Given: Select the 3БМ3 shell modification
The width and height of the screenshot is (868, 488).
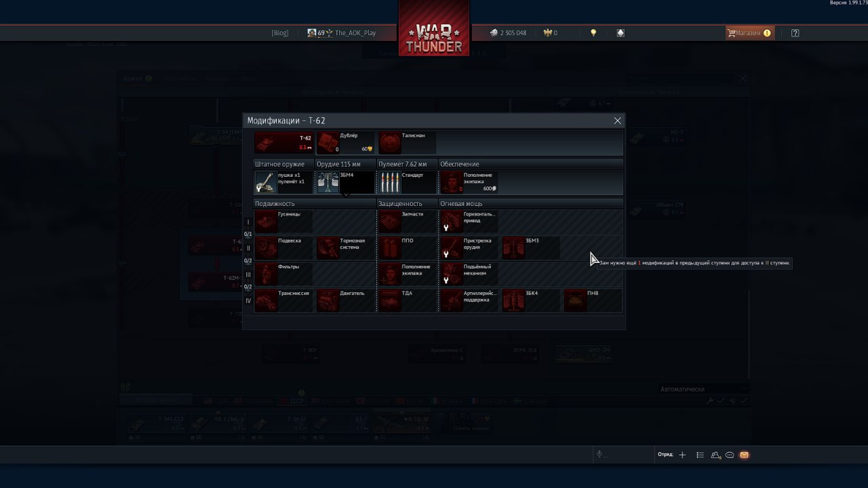Looking at the screenshot, I should 531,248.
